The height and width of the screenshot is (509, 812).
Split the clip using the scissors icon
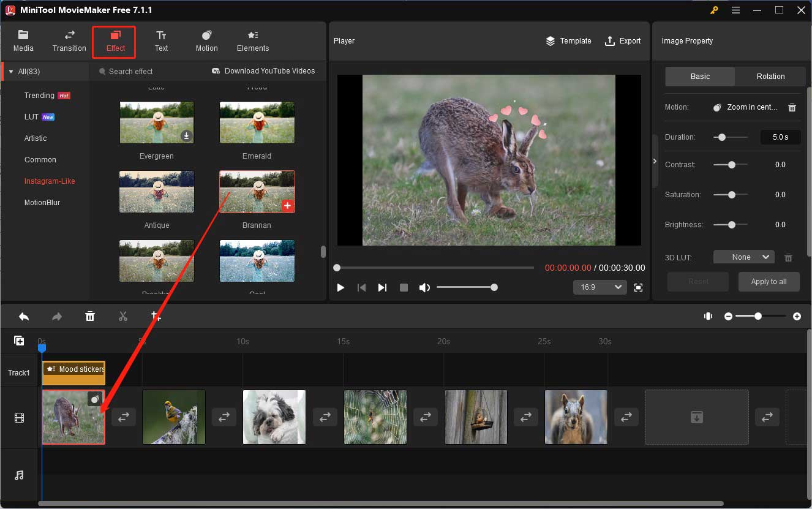122,316
